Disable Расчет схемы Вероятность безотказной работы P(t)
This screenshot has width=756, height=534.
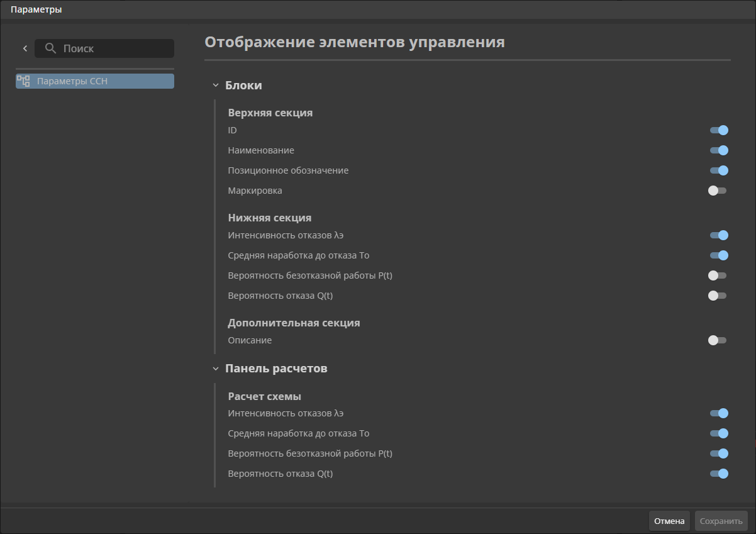coord(719,453)
